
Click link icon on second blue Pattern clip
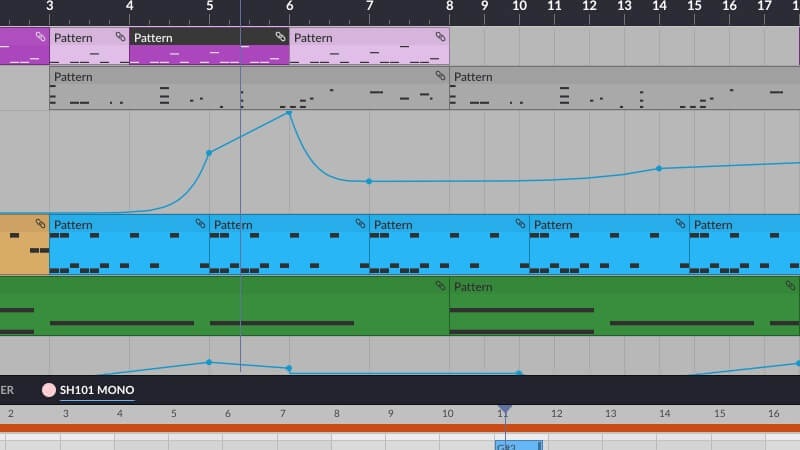pos(360,223)
